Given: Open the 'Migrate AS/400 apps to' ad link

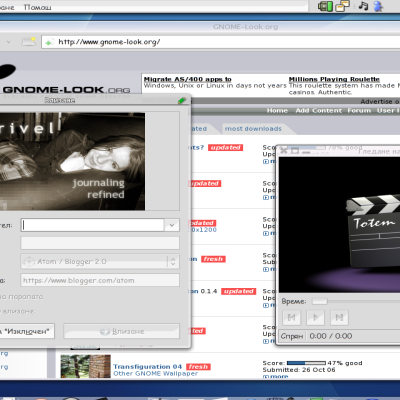Looking at the screenshot, I should (187, 79).
